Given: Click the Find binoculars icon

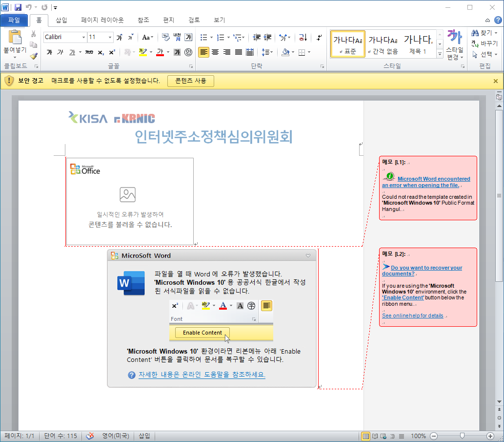Looking at the screenshot, I should (475, 33).
